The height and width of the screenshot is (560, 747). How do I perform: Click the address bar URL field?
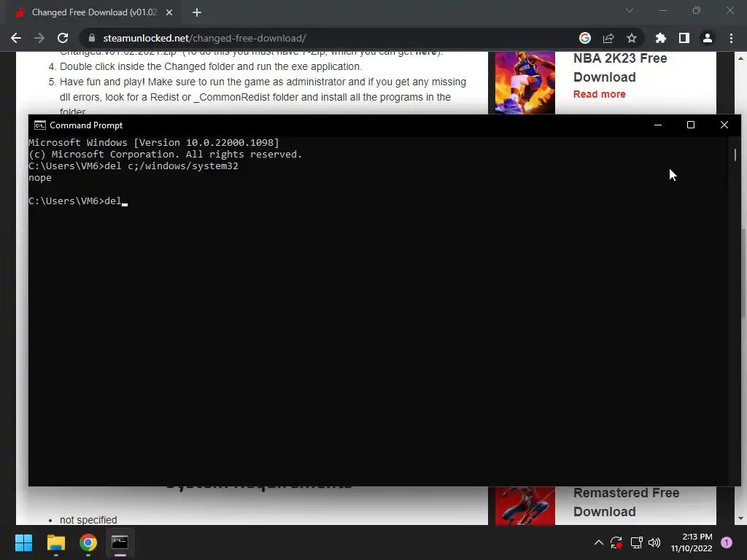tap(329, 38)
